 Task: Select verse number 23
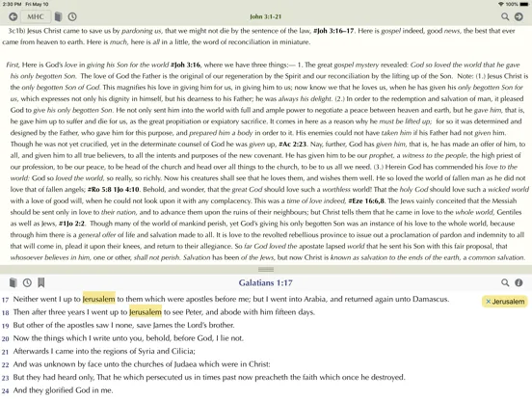5,378
